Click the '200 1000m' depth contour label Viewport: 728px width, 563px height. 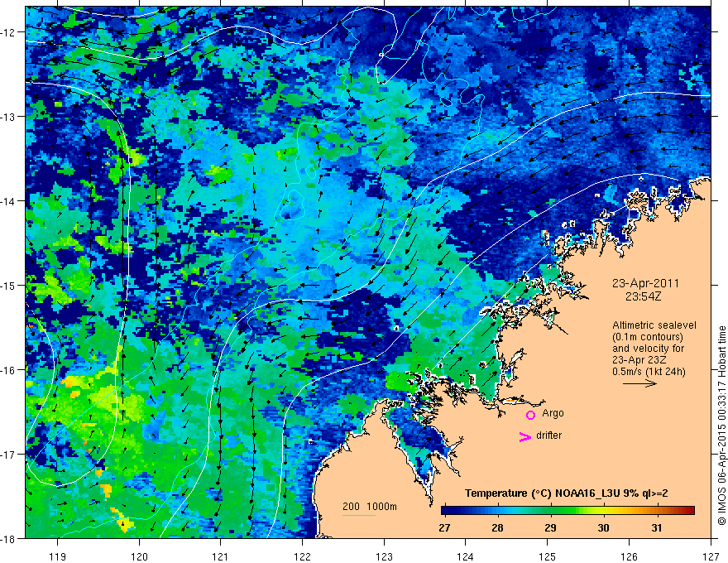370,507
